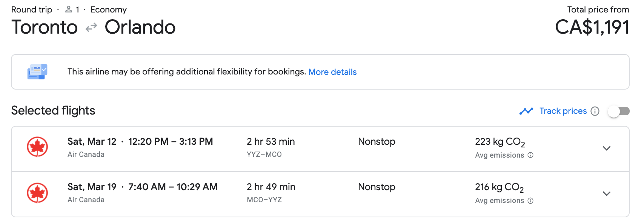Click the Track prices label

563,111
